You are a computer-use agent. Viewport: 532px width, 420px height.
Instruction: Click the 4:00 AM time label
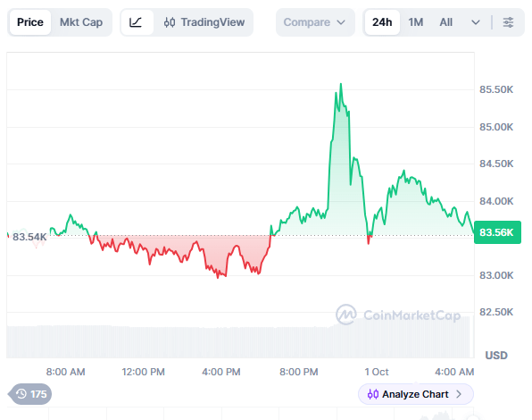(x=454, y=372)
